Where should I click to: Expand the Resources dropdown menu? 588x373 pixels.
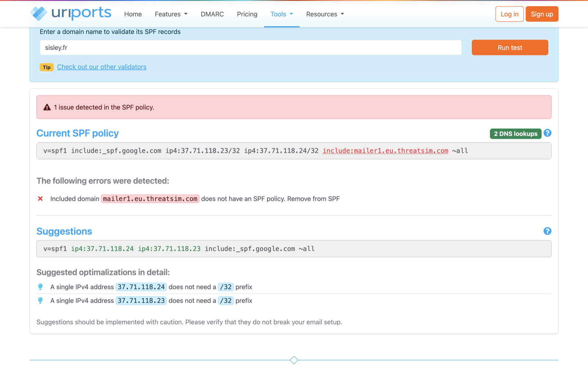(x=325, y=14)
